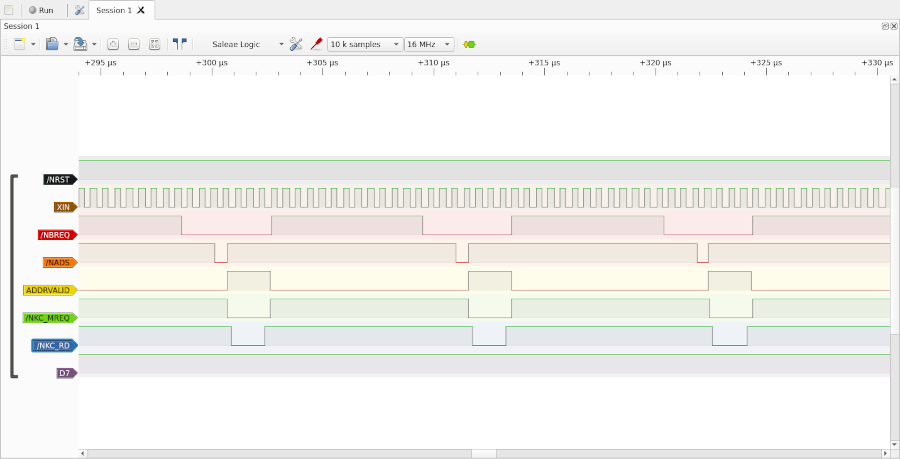Click the /NKC_RD channel label
Screen dimensions: 900x459
click(x=54, y=345)
